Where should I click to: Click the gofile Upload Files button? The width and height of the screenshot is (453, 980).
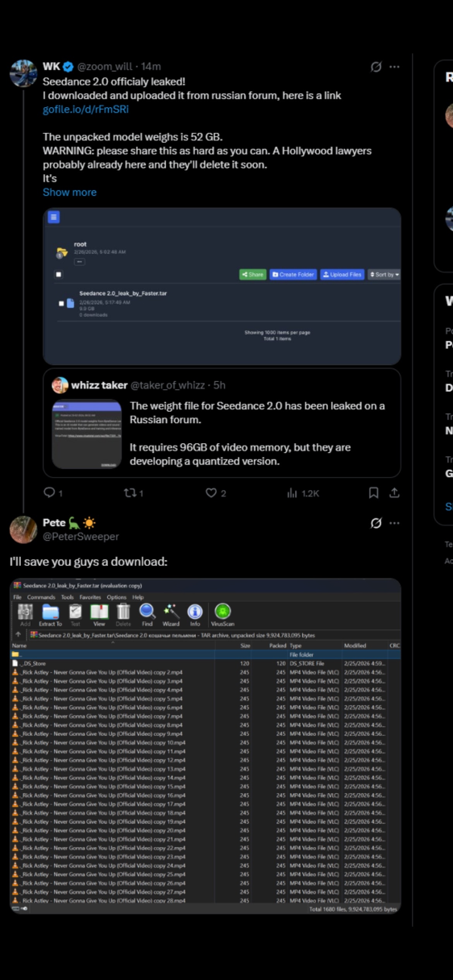pyautogui.click(x=342, y=275)
